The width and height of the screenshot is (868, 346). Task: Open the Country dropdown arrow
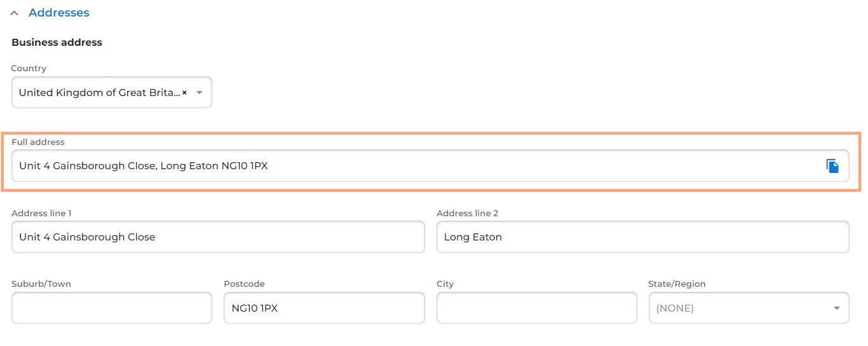[200, 93]
